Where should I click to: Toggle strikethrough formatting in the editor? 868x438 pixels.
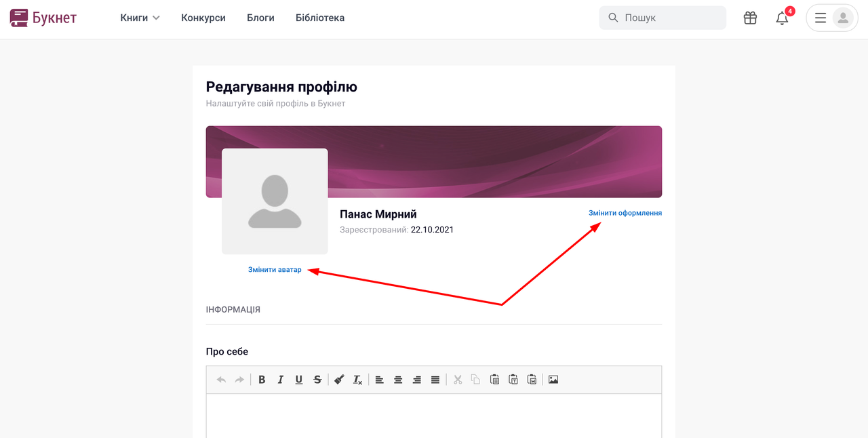317,380
